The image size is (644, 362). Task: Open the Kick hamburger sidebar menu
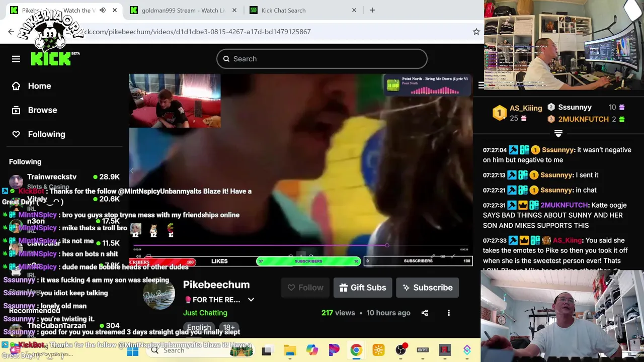click(16, 59)
